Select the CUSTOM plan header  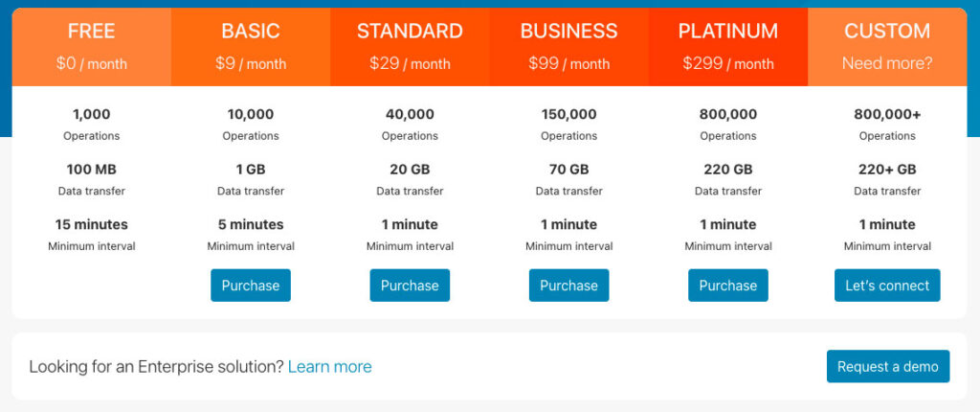tap(887, 47)
